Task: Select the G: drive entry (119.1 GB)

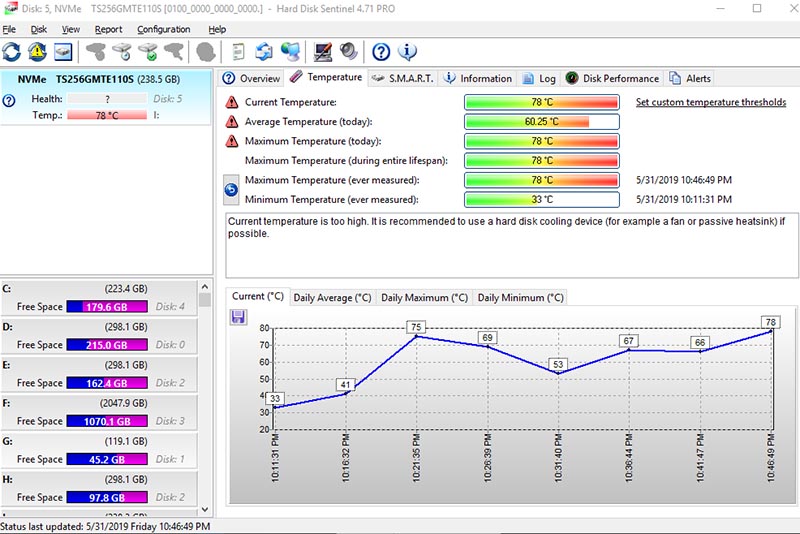Action: [x=99, y=450]
